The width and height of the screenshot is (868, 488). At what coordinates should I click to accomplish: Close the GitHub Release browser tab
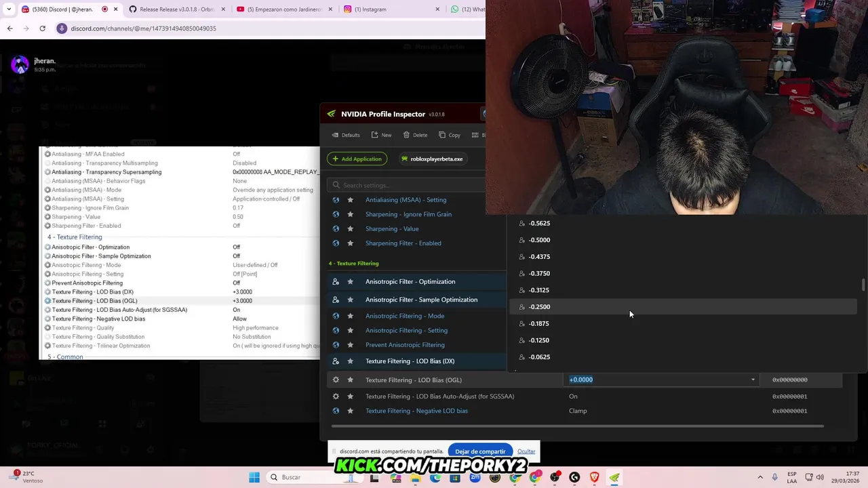223,9
